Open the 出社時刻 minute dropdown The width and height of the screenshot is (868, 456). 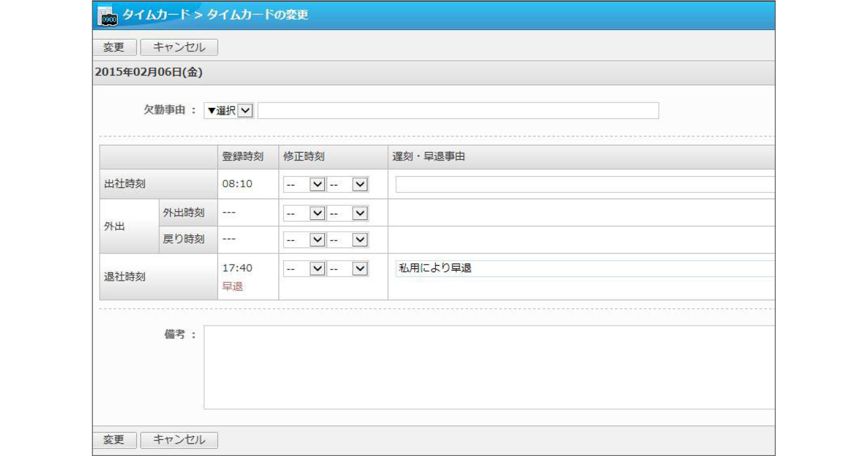click(348, 185)
